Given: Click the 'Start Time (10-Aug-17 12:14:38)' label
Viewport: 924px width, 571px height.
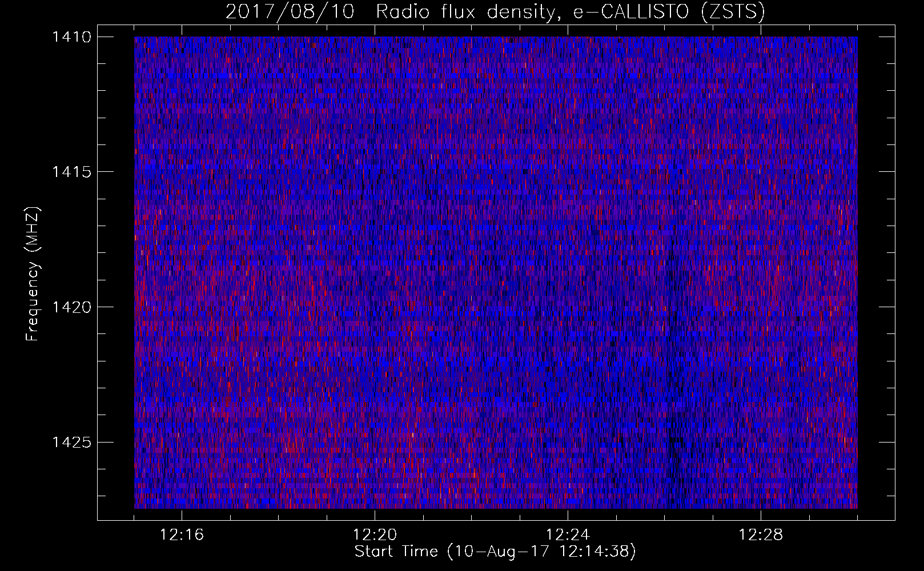Looking at the screenshot, I should (495, 552).
